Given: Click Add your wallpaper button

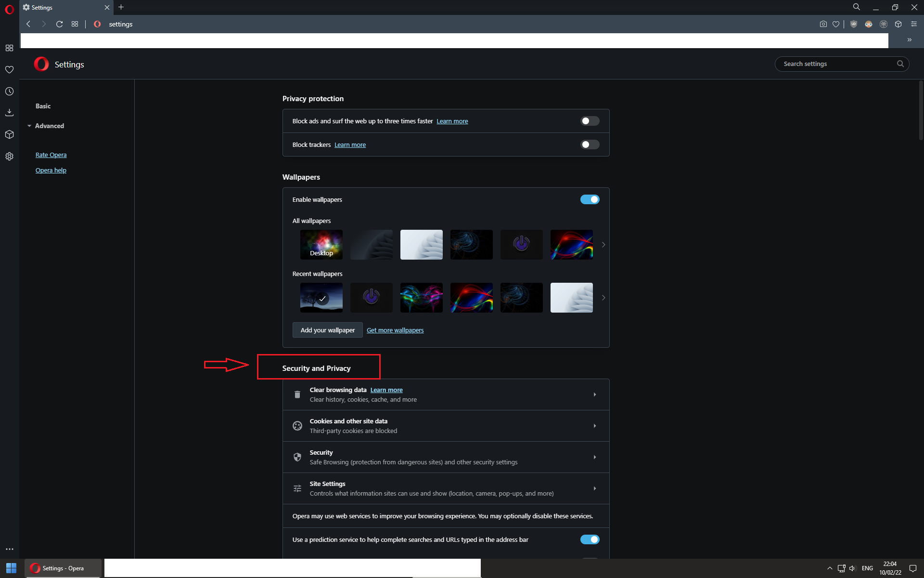Looking at the screenshot, I should pos(327,330).
